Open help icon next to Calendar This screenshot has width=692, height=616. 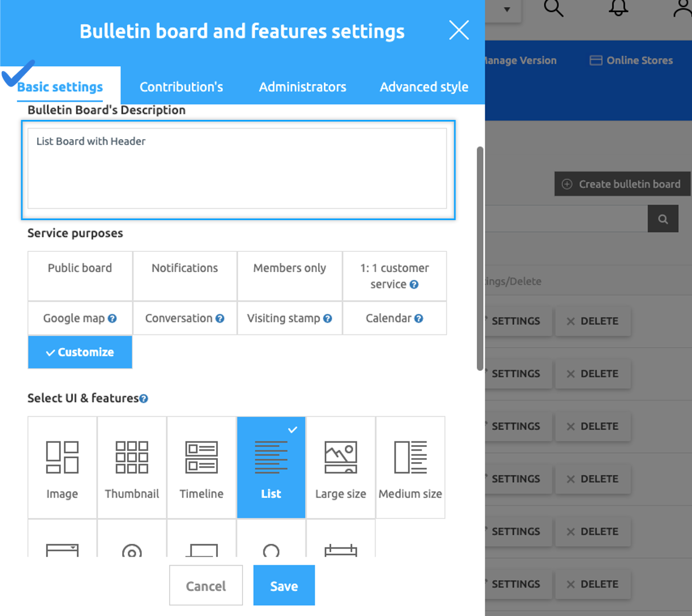pyautogui.click(x=419, y=319)
